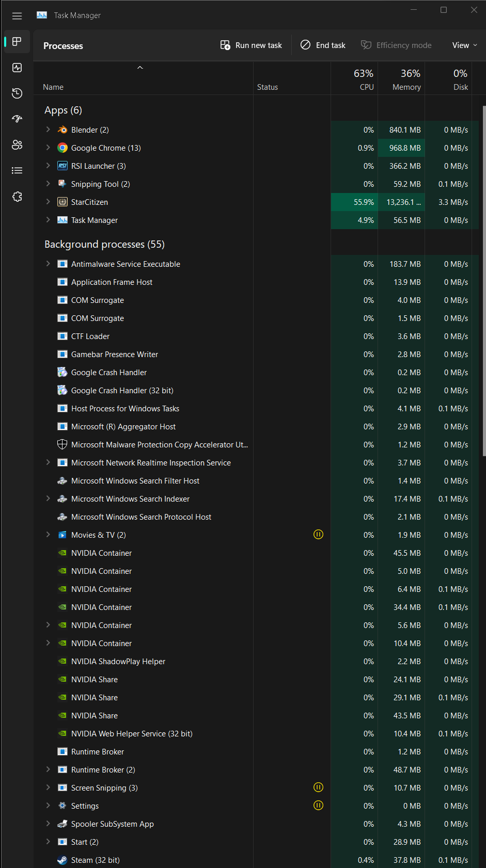Click the Snipping Tool icon
This screenshot has height=868, width=486.
[x=62, y=184]
